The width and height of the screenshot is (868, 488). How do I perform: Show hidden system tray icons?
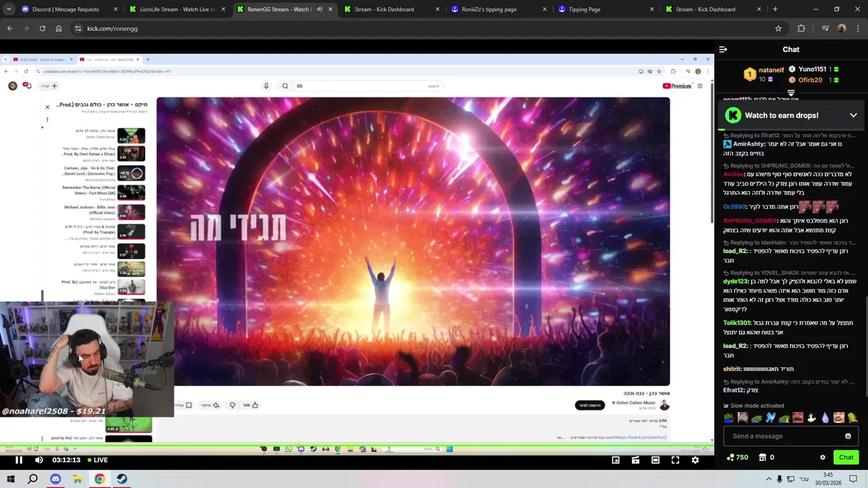[x=768, y=479]
